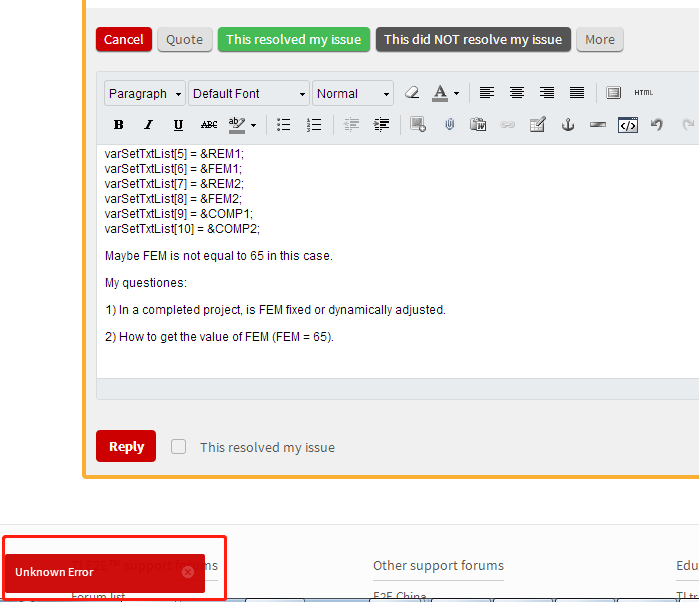Click line 'varSetTxtList[10] = &COMP2;'
This screenshot has width=699, height=602.
(x=182, y=229)
